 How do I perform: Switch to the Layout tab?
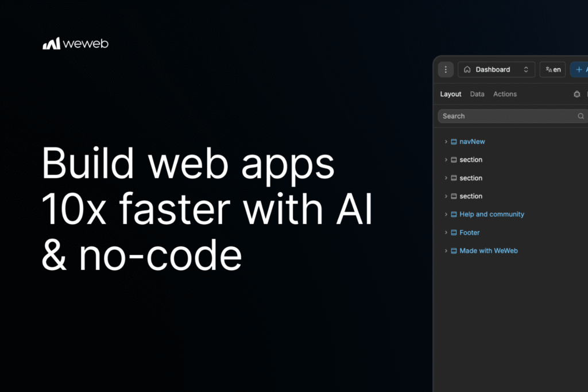(451, 94)
